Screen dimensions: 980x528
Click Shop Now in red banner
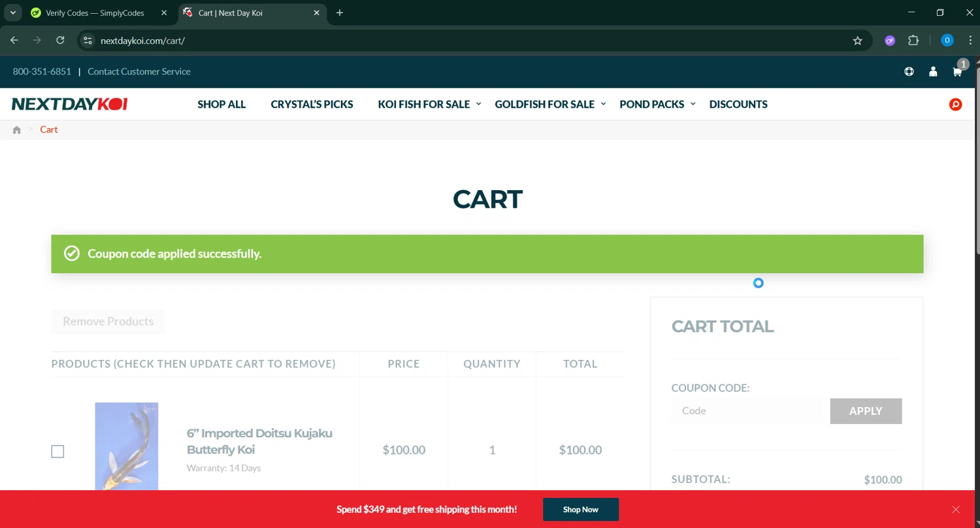coord(581,509)
